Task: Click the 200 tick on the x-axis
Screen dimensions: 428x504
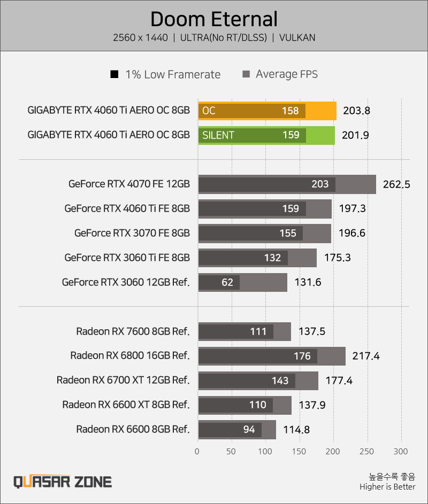Action: pos(333,452)
